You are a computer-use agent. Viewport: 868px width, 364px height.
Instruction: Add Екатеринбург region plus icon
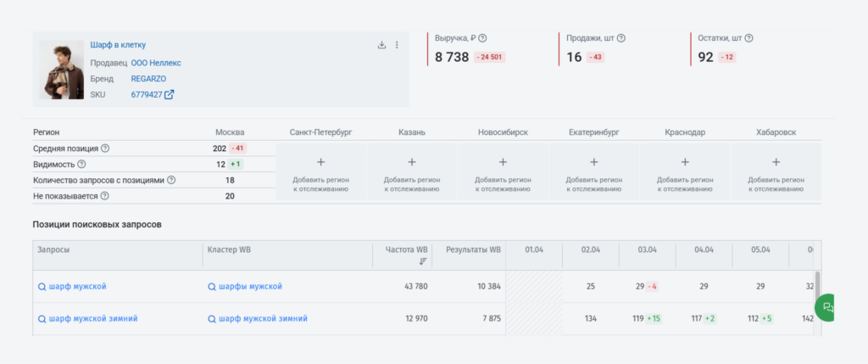[x=594, y=162]
